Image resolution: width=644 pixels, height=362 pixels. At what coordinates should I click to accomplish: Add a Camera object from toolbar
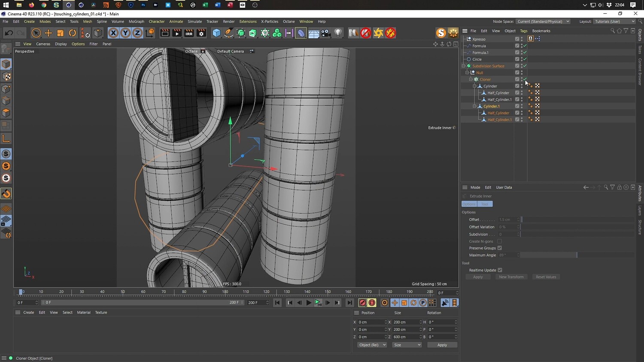tap(326, 33)
